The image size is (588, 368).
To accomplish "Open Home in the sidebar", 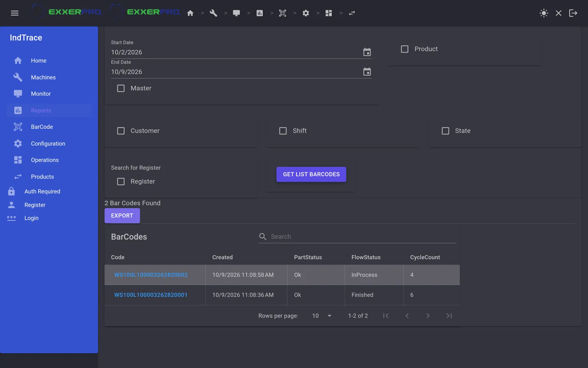I will click(49, 61).
